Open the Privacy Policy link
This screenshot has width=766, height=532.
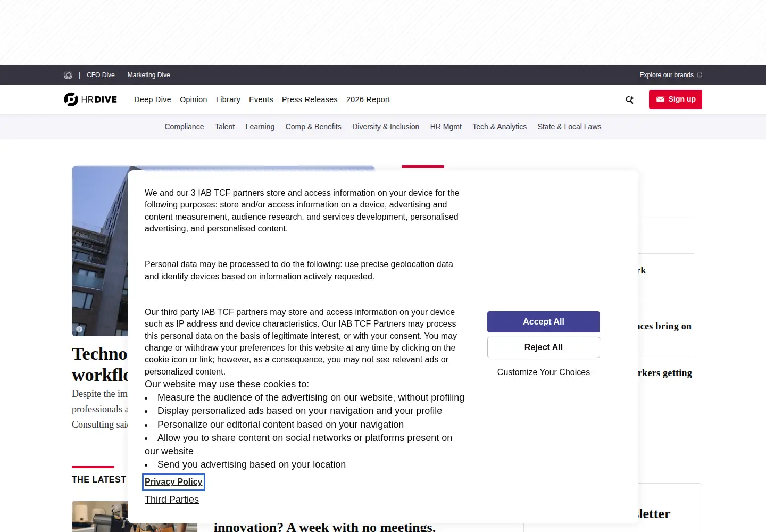(x=173, y=482)
